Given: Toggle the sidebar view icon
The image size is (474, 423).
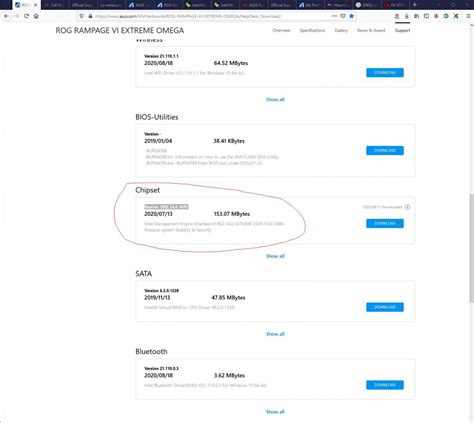Looking at the screenshot, I should pos(426,16).
